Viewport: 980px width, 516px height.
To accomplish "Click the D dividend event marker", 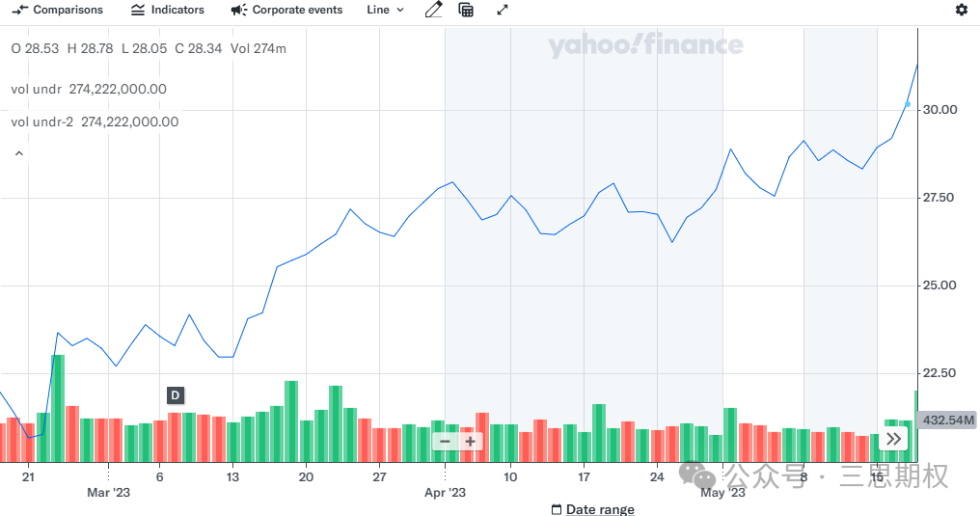I will pyautogui.click(x=176, y=395).
